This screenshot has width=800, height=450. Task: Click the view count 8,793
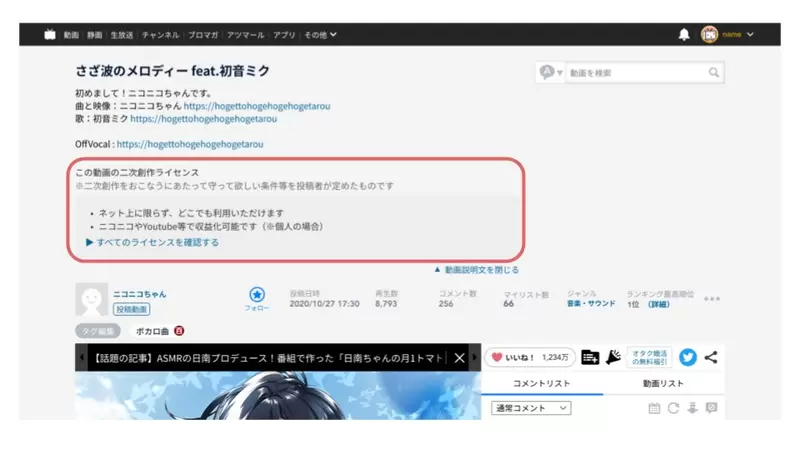(386, 304)
